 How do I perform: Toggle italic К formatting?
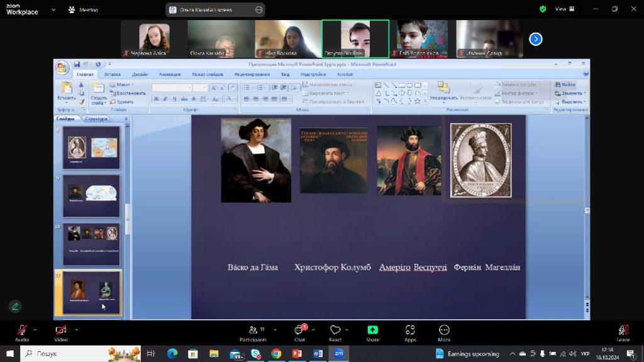pyautogui.click(x=165, y=99)
